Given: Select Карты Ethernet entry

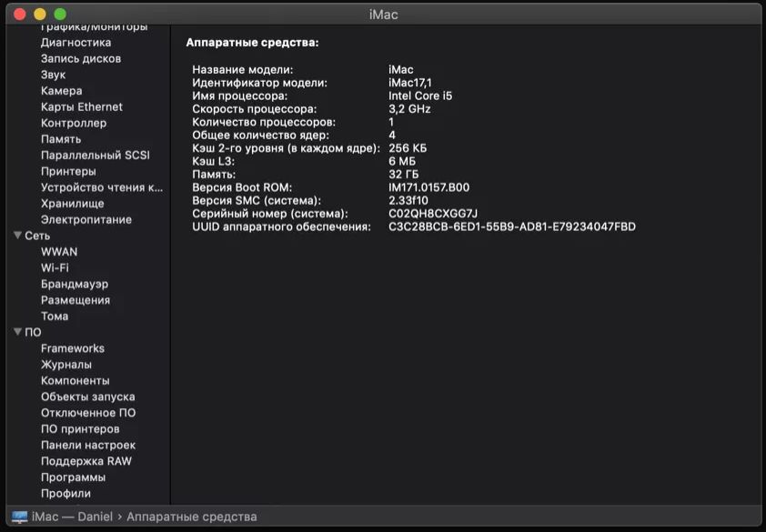Looking at the screenshot, I should [82, 107].
